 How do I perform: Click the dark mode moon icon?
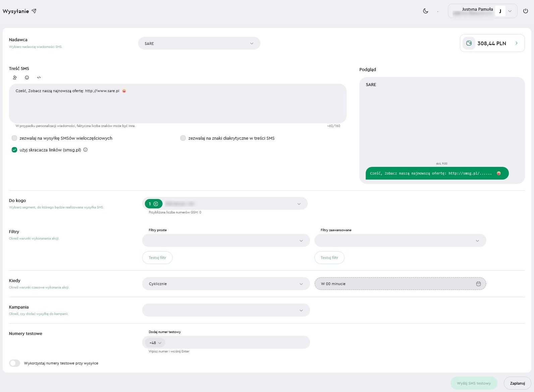click(425, 11)
